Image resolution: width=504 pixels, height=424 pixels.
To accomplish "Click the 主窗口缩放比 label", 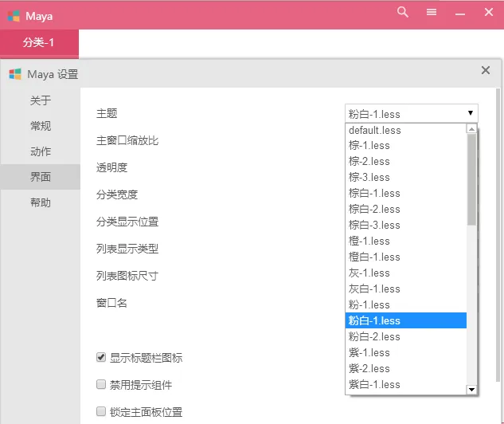I will coord(127,140).
